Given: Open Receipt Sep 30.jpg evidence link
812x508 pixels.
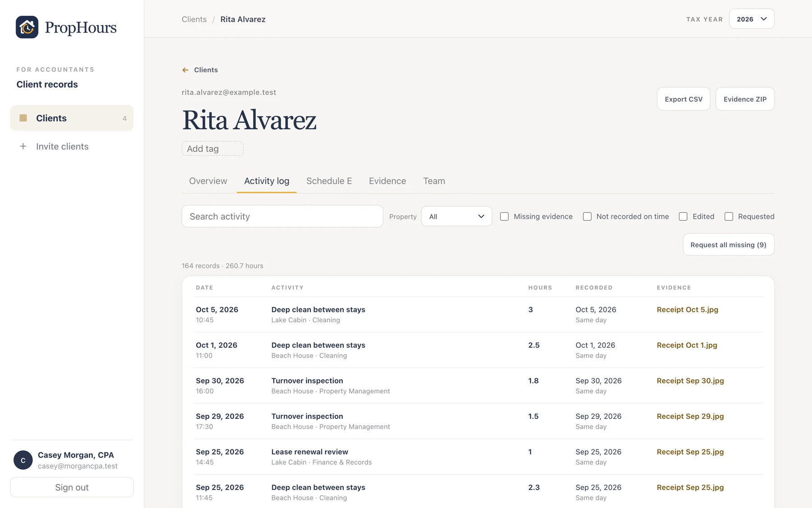Looking at the screenshot, I should [x=690, y=381].
